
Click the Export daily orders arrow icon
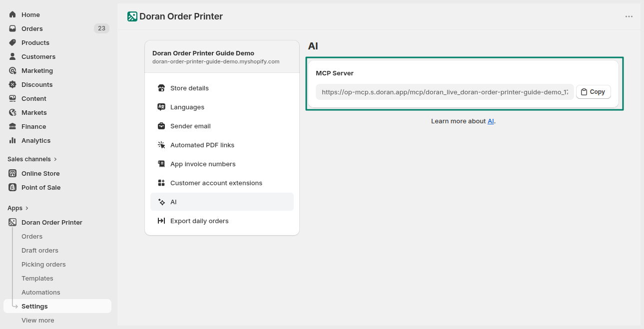pyautogui.click(x=161, y=221)
